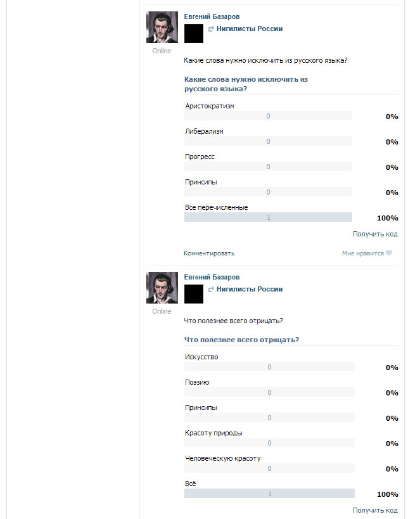Open the Нигилисты России group link in first post
Image resolution: width=420 pixels, height=519 pixels.
[250, 29]
